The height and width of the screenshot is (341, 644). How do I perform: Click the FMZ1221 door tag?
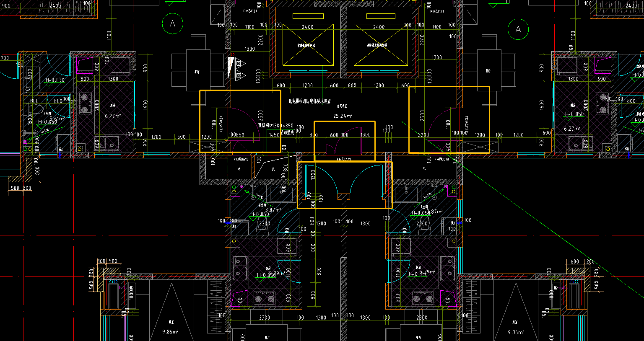344,160
